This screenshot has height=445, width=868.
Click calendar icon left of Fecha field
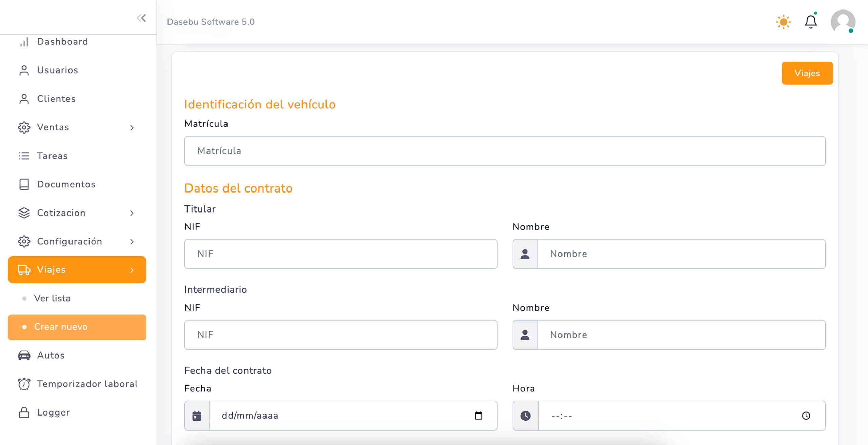[x=197, y=416]
